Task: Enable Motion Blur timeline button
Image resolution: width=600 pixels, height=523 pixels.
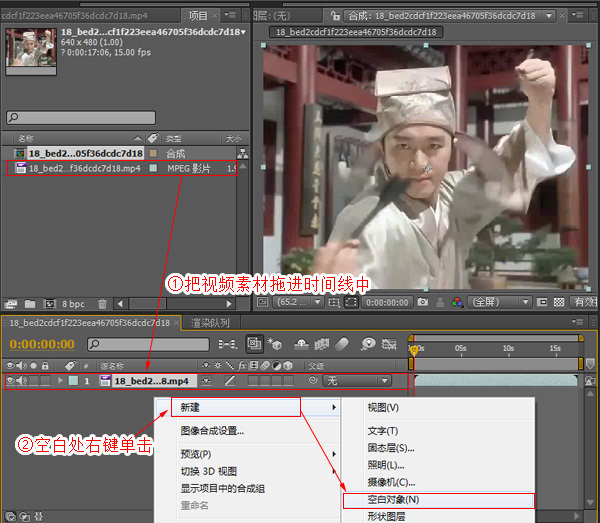Action: coord(342,344)
